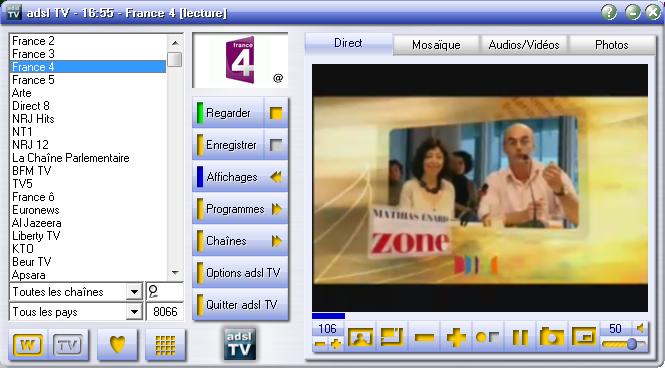Click the large minus icon in toolbar

point(424,337)
